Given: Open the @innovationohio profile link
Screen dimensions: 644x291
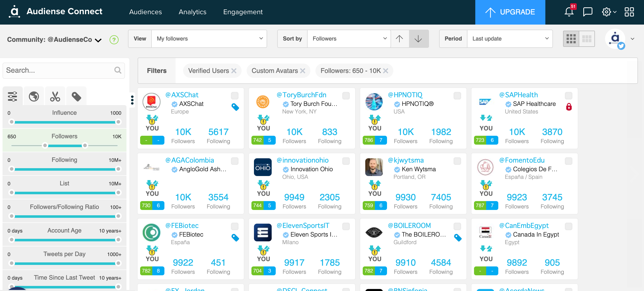Looking at the screenshot, I should tap(303, 160).
